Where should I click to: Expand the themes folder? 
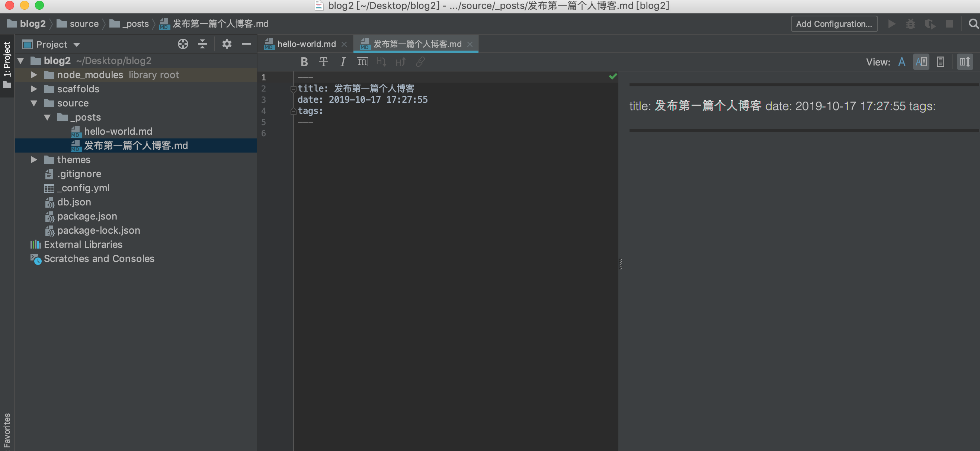pos(34,160)
